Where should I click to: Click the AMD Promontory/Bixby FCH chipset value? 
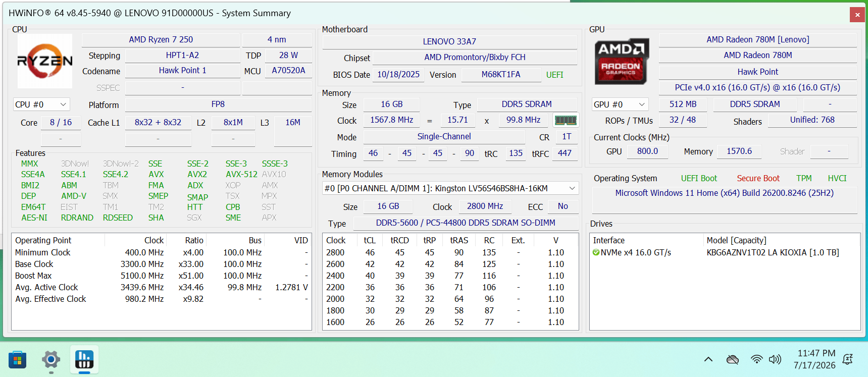tap(475, 57)
